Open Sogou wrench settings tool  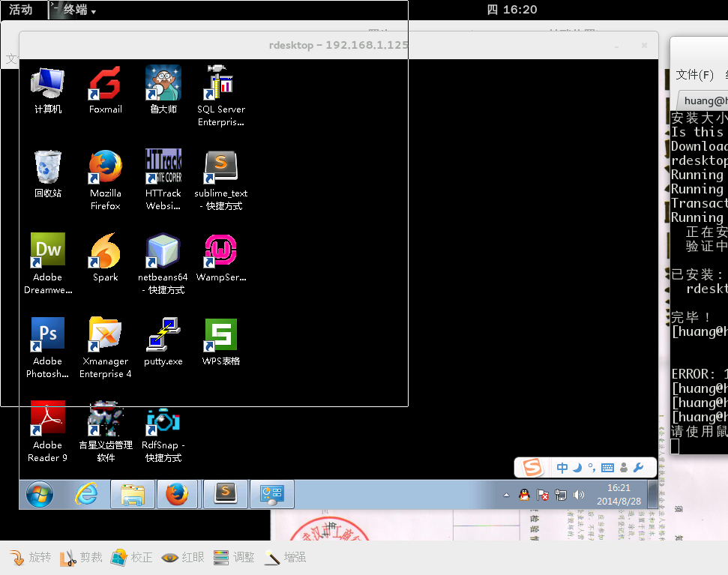tap(638, 468)
